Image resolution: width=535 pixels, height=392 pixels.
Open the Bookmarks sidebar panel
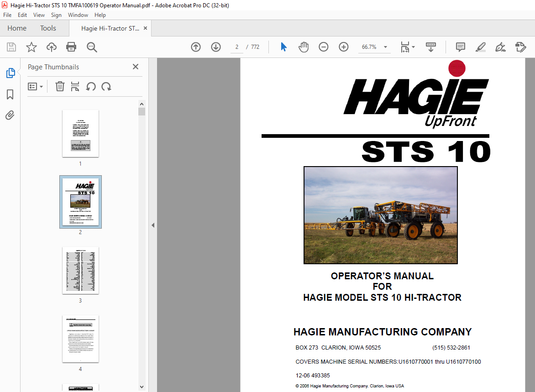click(10, 94)
